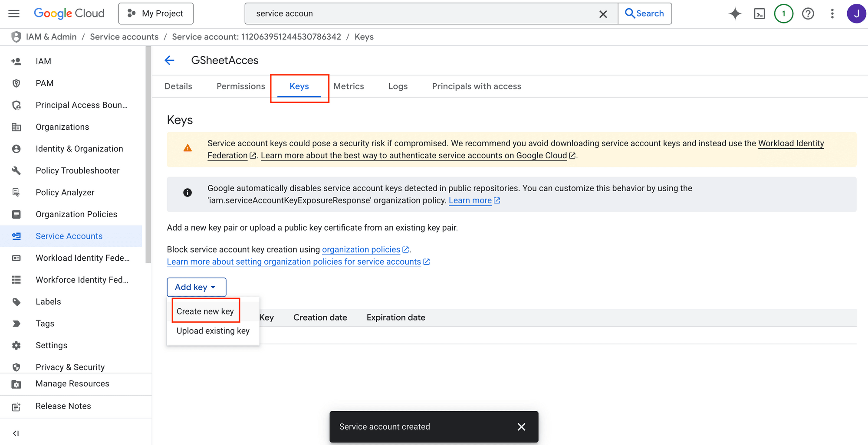Click the Google Cloud logo
The height and width of the screenshot is (445, 868).
(69, 13)
